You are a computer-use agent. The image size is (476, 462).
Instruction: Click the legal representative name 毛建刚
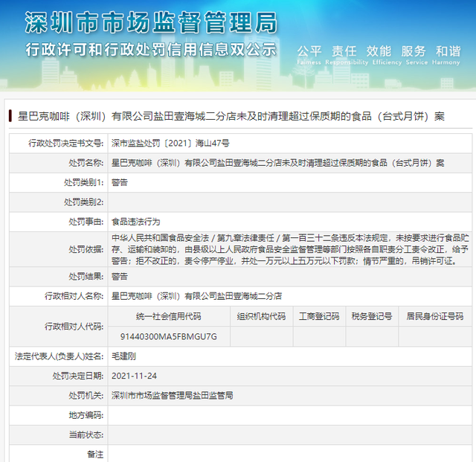point(125,356)
